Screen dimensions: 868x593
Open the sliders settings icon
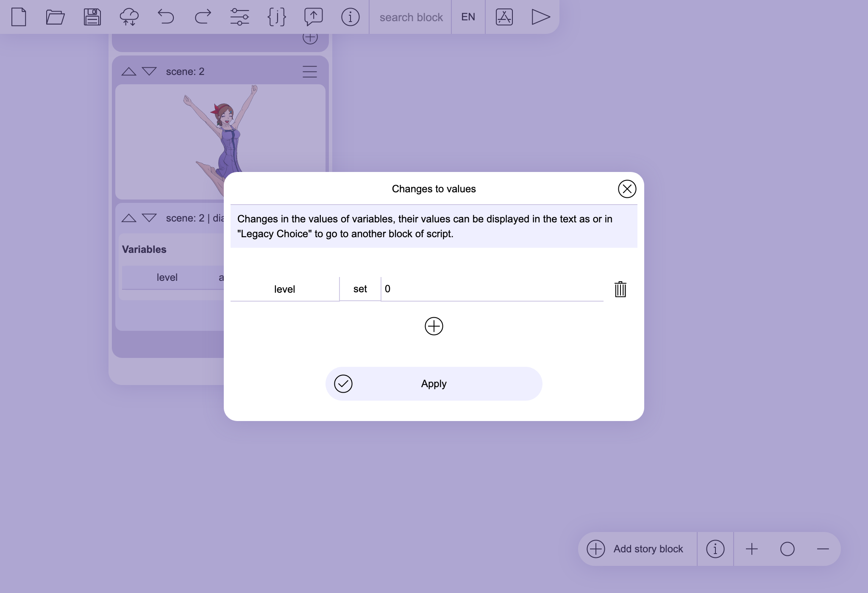(239, 17)
